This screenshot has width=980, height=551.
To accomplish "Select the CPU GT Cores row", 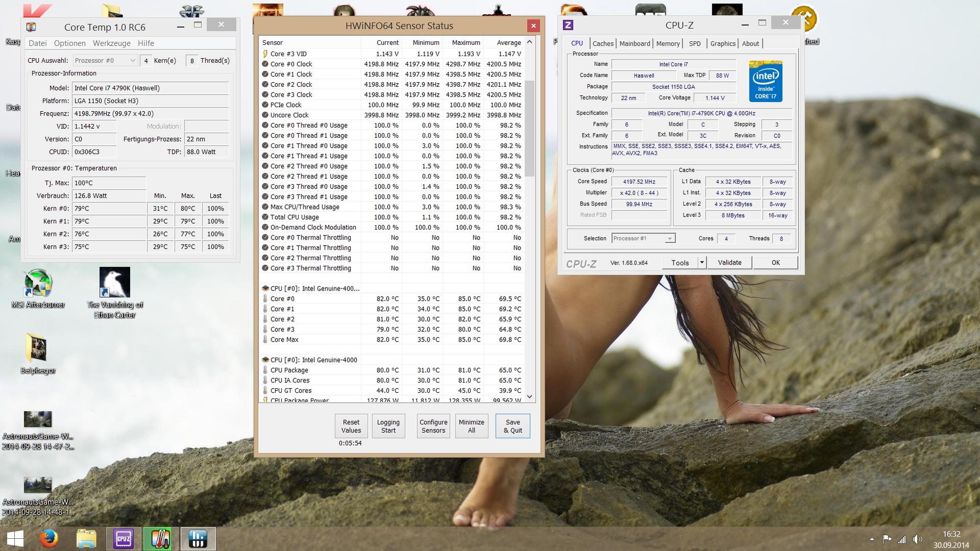I will pos(392,391).
